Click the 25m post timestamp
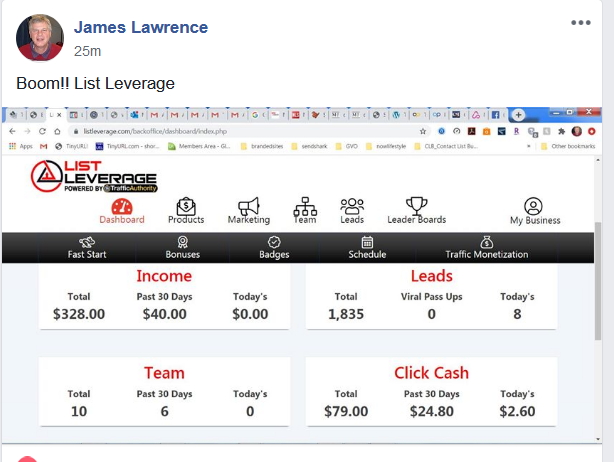 [87, 51]
